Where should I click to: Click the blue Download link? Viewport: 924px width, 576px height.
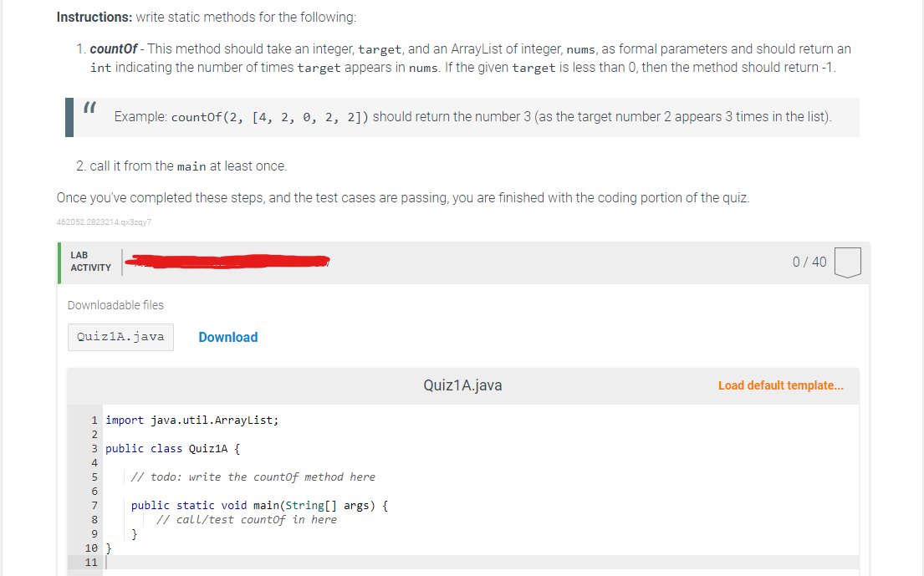click(x=227, y=337)
